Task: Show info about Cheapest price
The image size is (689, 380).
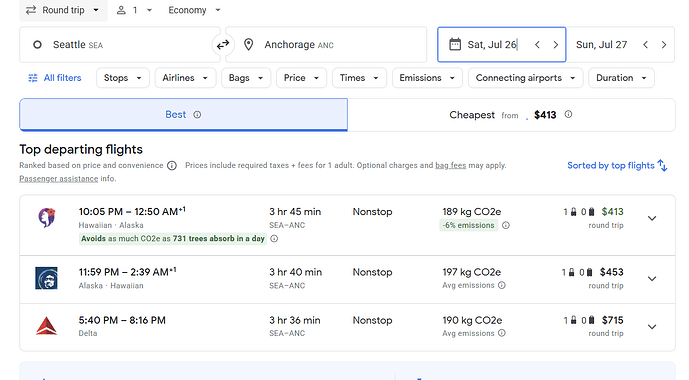Action: coord(568,114)
